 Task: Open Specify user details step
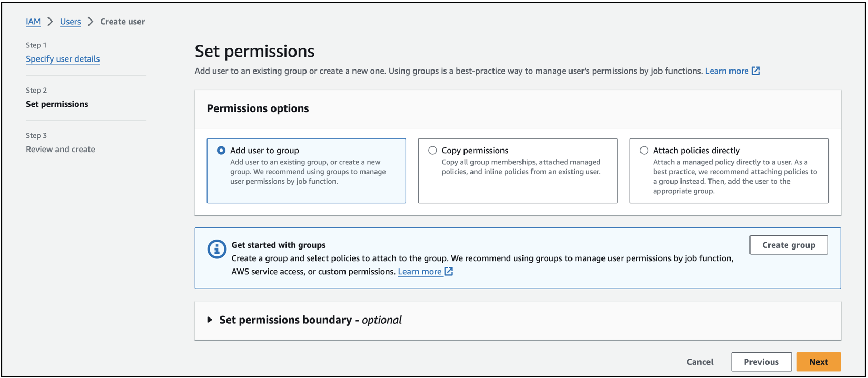tap(63, 59)
